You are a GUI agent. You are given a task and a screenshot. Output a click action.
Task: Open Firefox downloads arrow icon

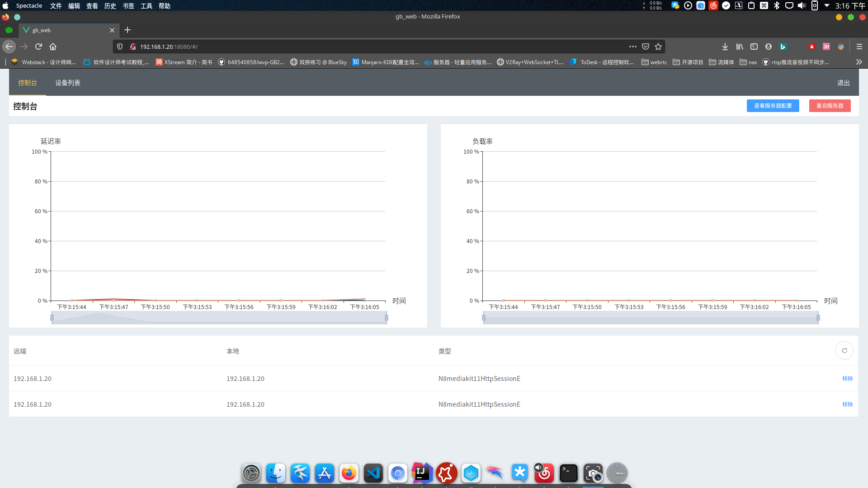coord(725,47)
